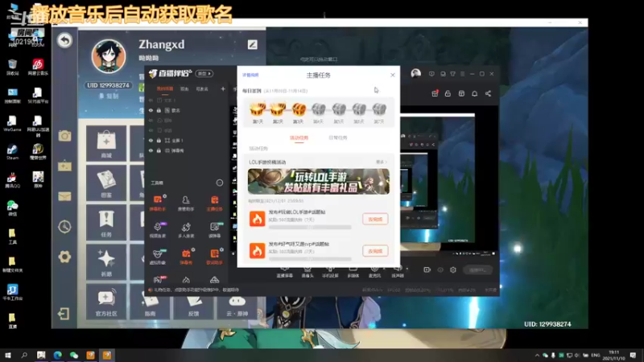
Task: Claim the 第3天 sign-in treasure chest
Action: tap(299, 109)
